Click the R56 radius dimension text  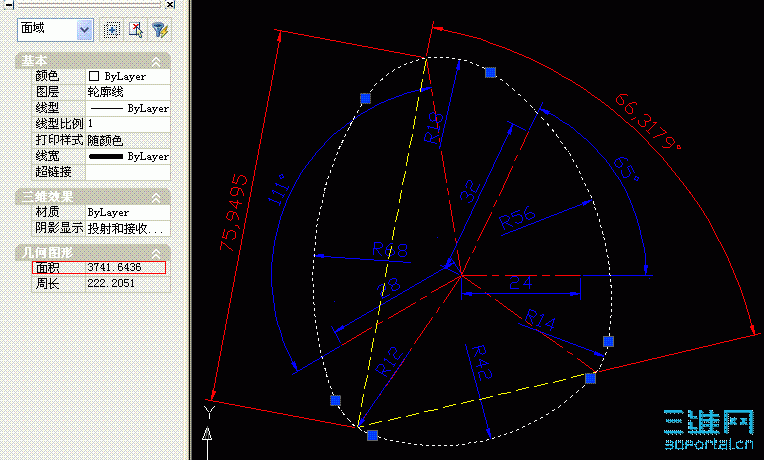517,218
